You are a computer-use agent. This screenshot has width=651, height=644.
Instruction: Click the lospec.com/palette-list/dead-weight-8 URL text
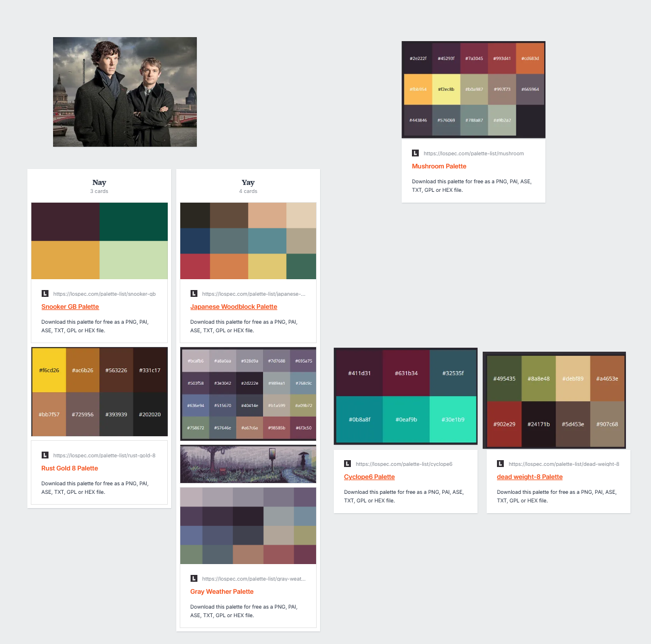click(564, 464)
